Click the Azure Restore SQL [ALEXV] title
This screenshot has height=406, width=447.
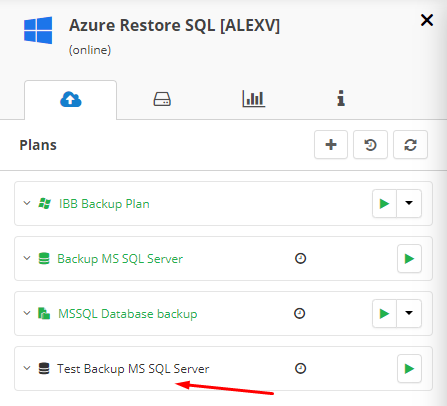click(x=174, y=26)
